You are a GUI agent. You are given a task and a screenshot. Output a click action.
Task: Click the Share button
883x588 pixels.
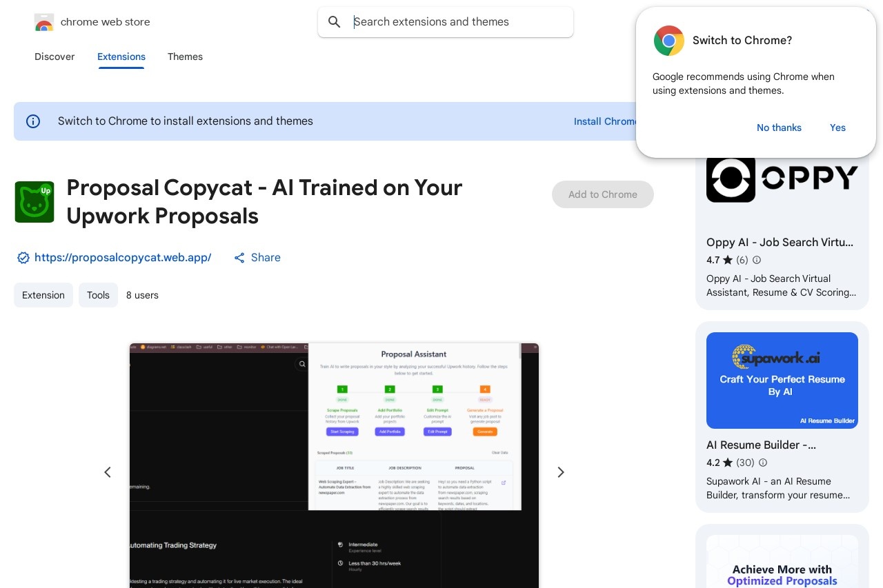(x=257, y=258)
